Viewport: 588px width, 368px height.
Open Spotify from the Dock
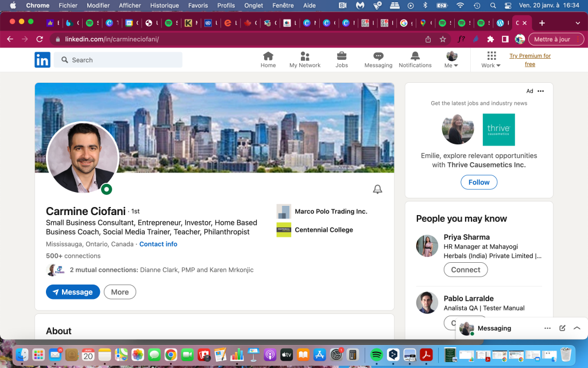(x=377, y=355)
